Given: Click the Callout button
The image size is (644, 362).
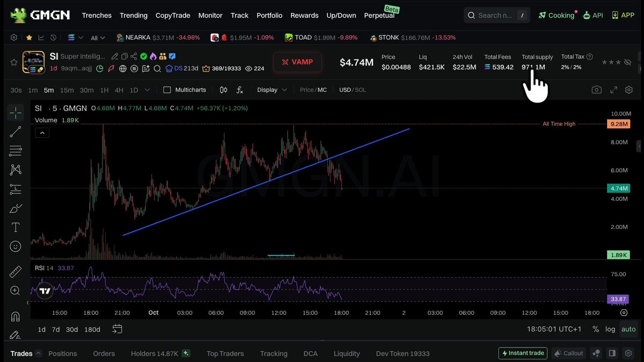Looking at the screenshot, I should (569, 353).
